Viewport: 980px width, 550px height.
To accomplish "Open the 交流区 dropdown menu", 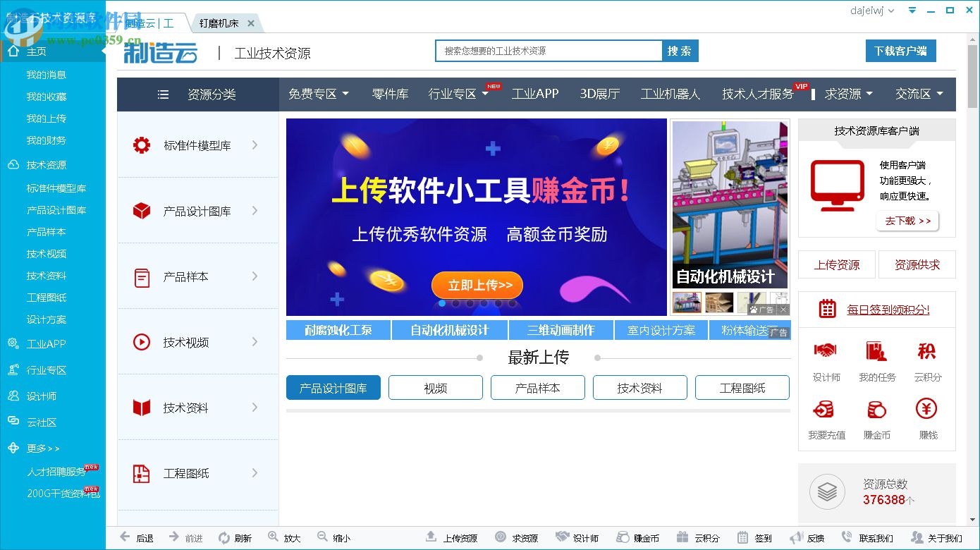I will pos(919,93).
